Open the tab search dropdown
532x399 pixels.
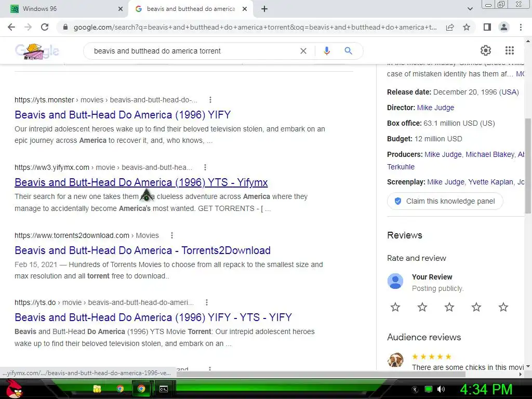pos(470,9)
